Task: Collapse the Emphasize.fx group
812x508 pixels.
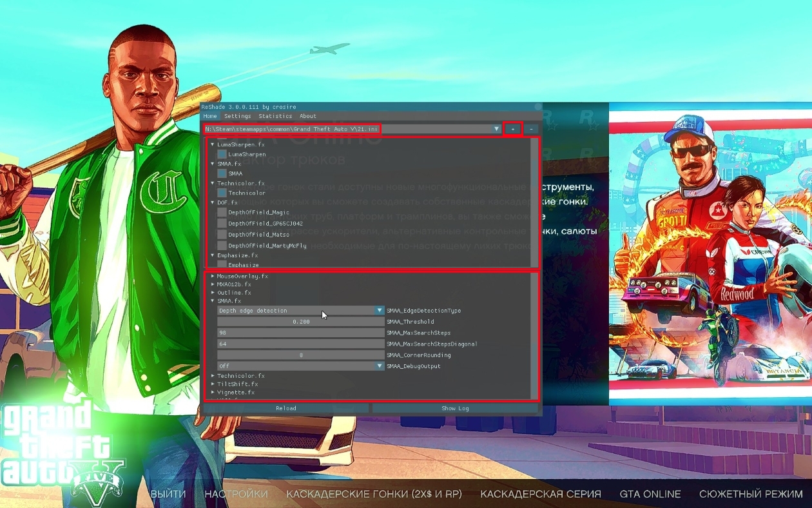Action: pos(213,255)
